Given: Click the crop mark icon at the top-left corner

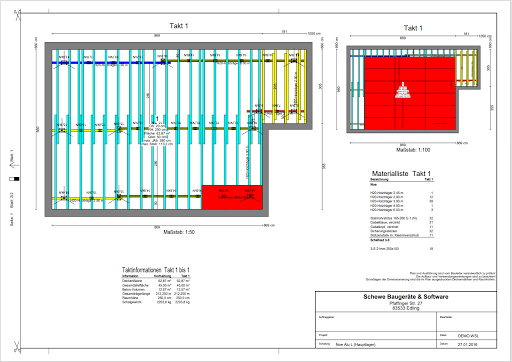Looking at the screenshot, I should (17, 15).
